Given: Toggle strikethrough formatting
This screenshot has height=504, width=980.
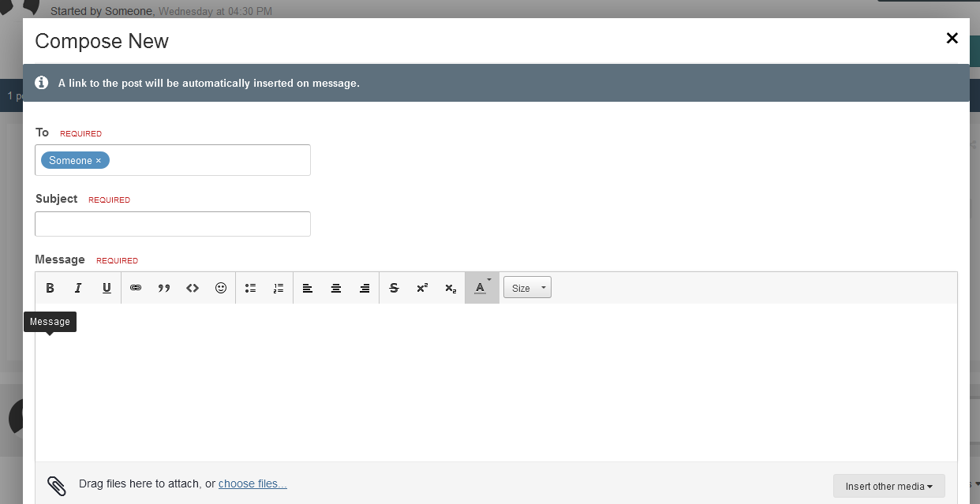Looking at the screenshot, I should click(394, 288).
